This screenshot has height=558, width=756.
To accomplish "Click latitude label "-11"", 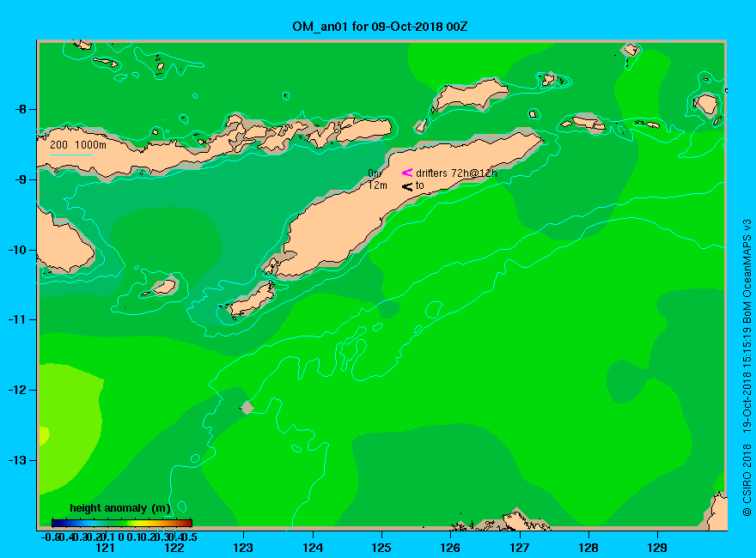I will click(17, 319).
